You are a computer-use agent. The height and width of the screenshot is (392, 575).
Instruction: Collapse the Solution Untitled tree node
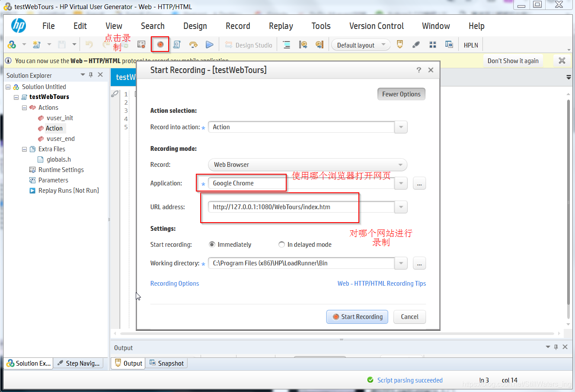pyautogui.click(x=8, y=87)
